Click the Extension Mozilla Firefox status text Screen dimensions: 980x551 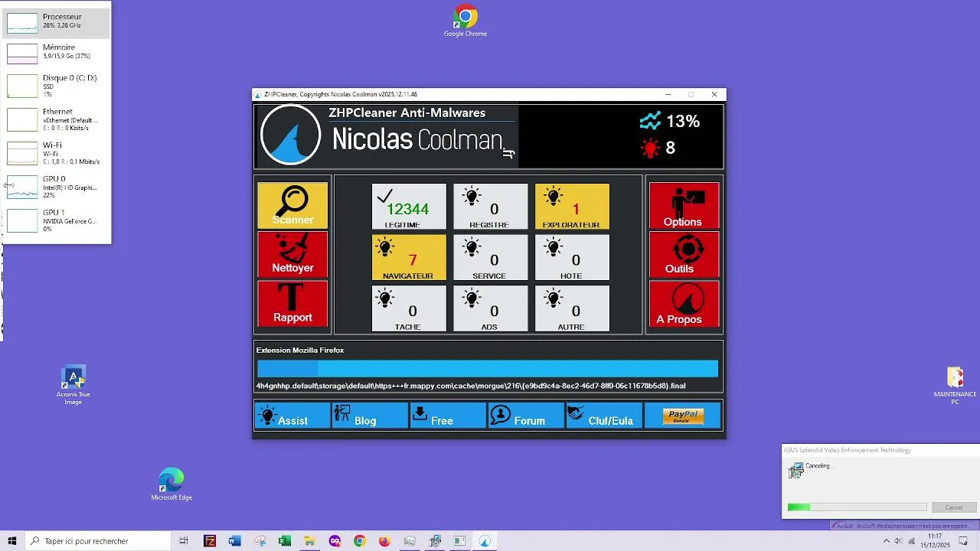coord(300,350)
